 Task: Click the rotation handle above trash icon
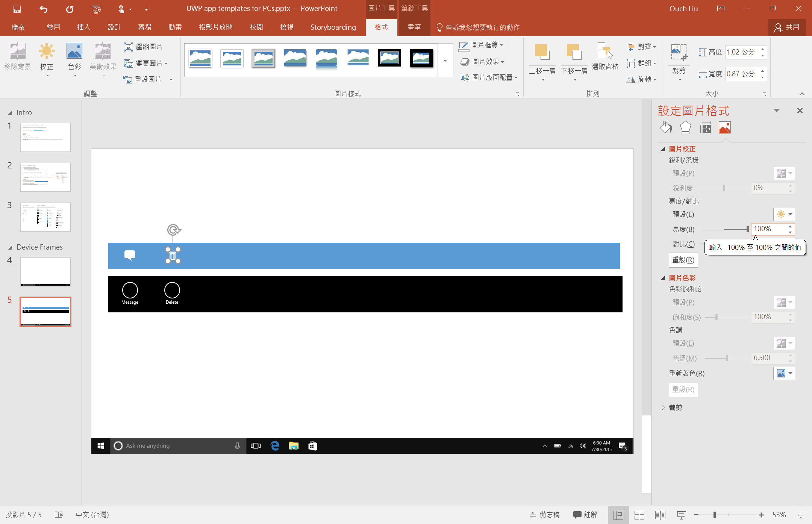pyautogui.click(x=174, y=229)
